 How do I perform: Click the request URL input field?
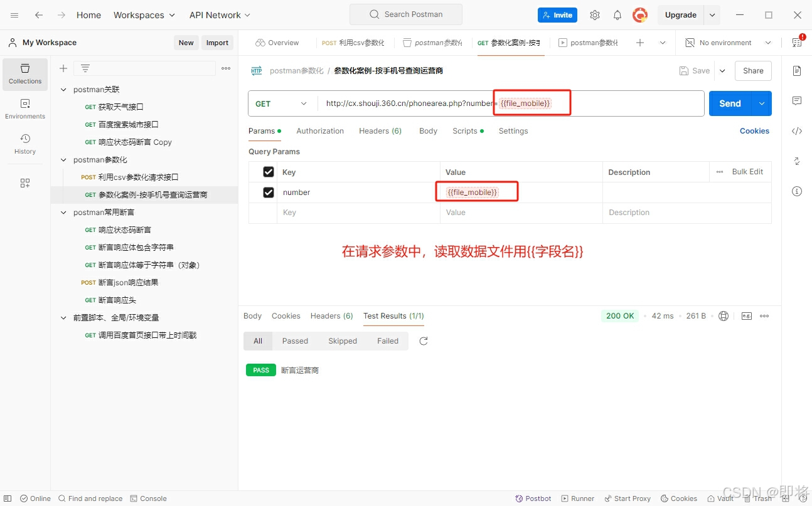511,103
